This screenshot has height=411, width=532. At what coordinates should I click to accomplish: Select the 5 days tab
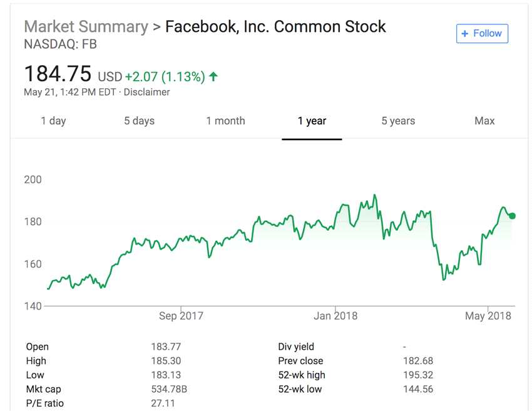point(139,121)
